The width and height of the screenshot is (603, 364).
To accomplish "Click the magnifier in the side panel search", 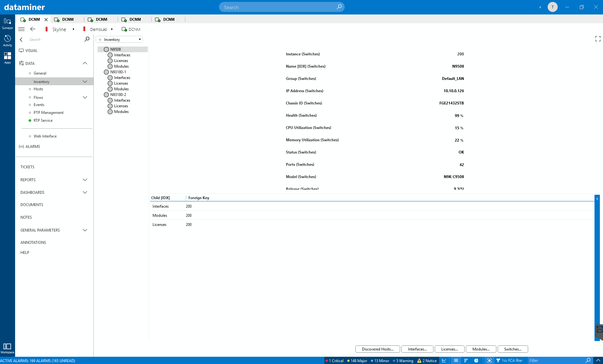I will [87, 39].
